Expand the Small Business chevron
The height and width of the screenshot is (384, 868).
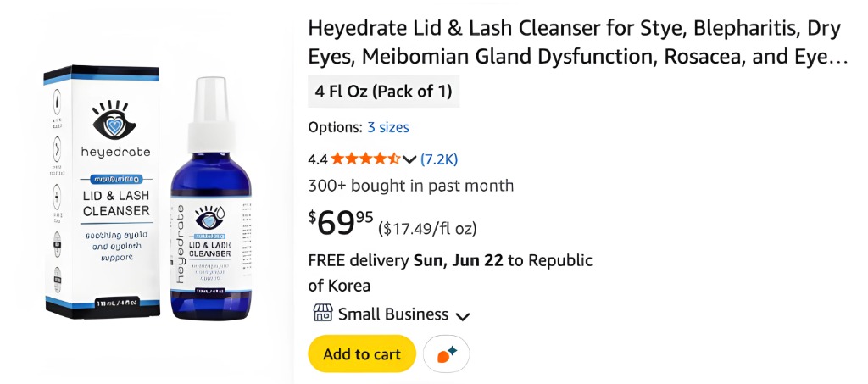[463, 316]
